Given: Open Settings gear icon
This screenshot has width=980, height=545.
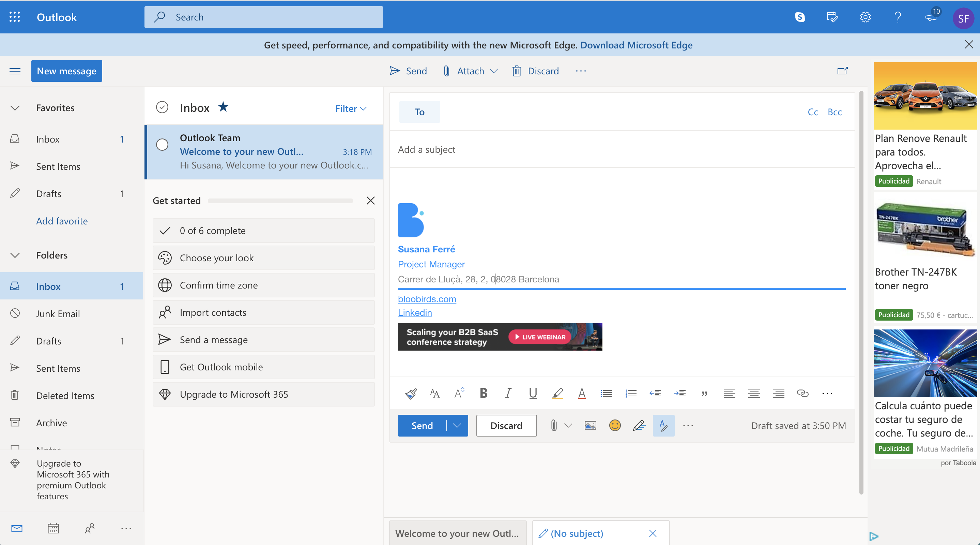Looking at the screenshot, I should point(865,17).
